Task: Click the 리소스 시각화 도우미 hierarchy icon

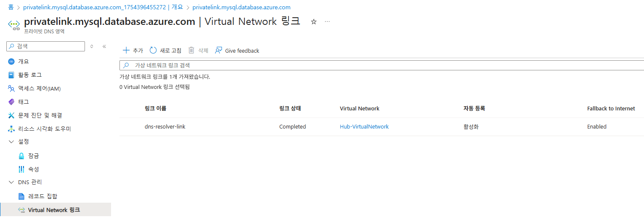Action: [x=11, y=129]
